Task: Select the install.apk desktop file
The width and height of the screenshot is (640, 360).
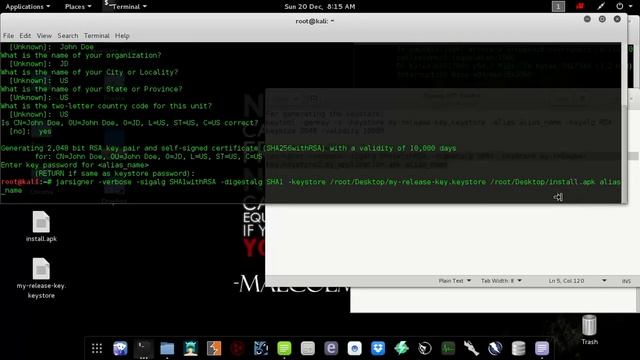Action: point(41,227)
